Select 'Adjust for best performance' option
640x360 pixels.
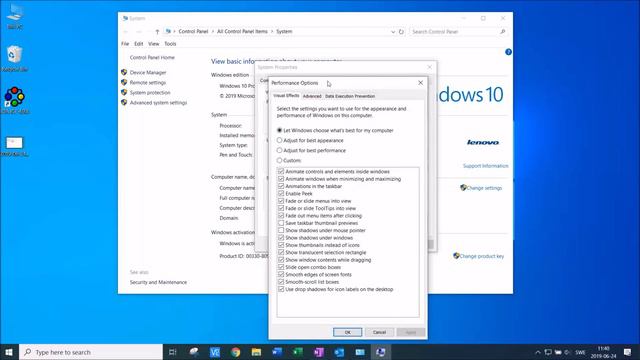coord(280,150)
